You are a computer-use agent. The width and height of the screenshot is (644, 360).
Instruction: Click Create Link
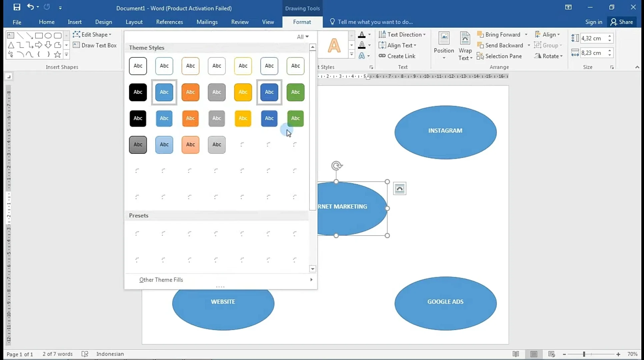(x=397, y=56)
